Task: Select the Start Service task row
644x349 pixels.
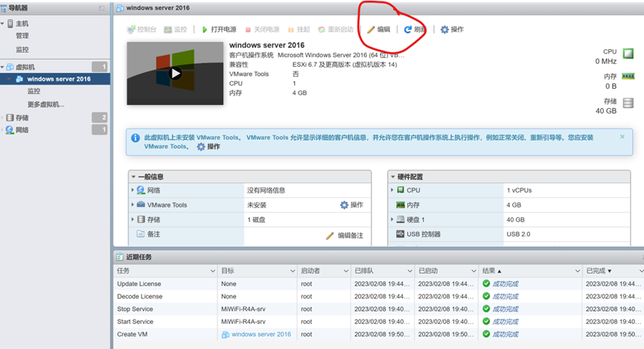Action: 379,321
